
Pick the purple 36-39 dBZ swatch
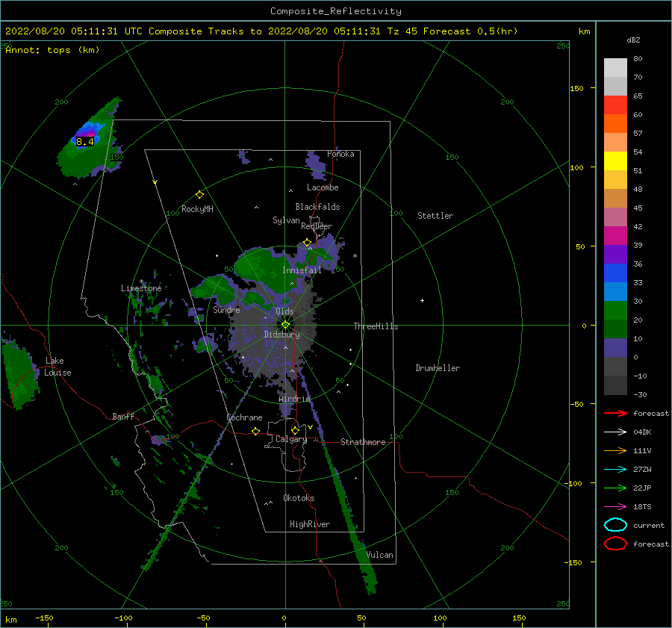(615, 254)
